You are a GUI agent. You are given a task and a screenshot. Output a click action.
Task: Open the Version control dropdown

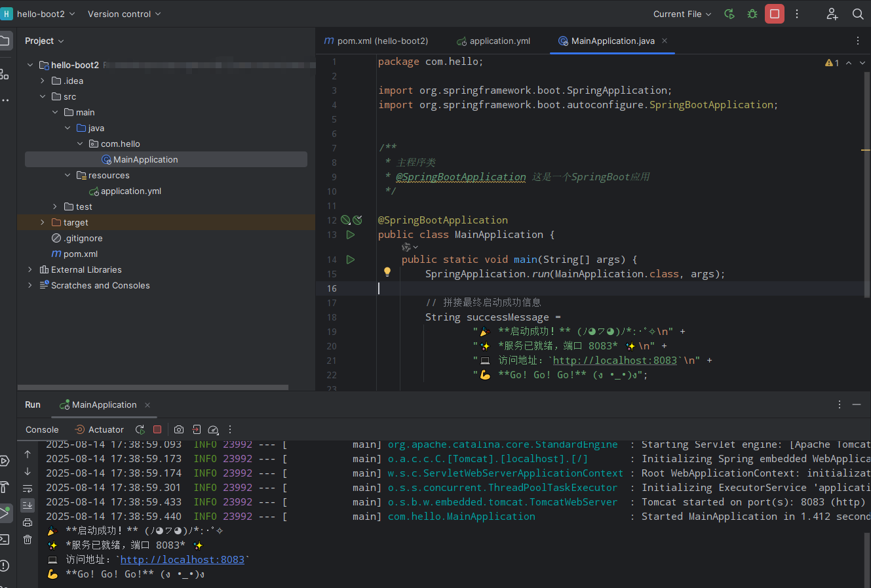coord(124,14)
